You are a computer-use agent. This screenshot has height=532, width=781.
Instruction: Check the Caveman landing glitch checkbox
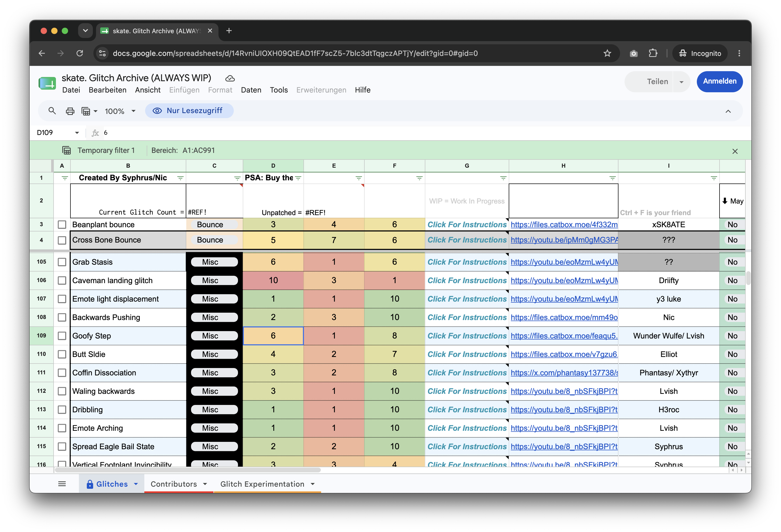coord(62,280)
